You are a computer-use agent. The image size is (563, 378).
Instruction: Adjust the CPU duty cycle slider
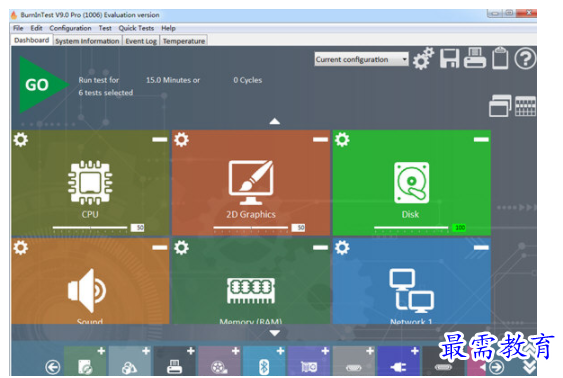[90, 228]
